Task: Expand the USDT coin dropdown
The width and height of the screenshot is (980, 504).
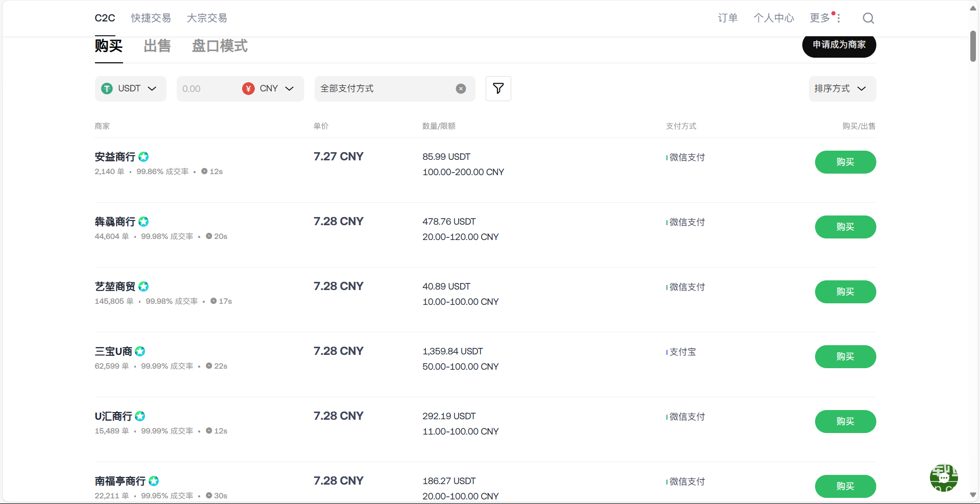Action: (130, 89)
